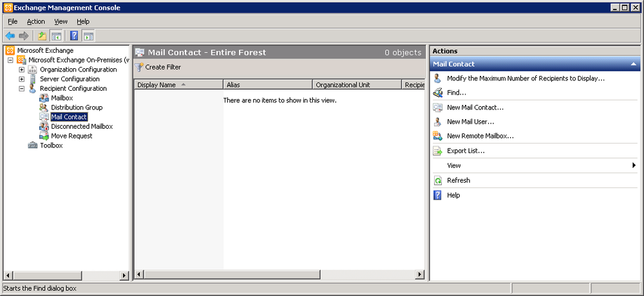Screen dimensions: 644x296
Task: Toggle the Show/Hide Action Pane toolbar icon
Action: point(88,36)
